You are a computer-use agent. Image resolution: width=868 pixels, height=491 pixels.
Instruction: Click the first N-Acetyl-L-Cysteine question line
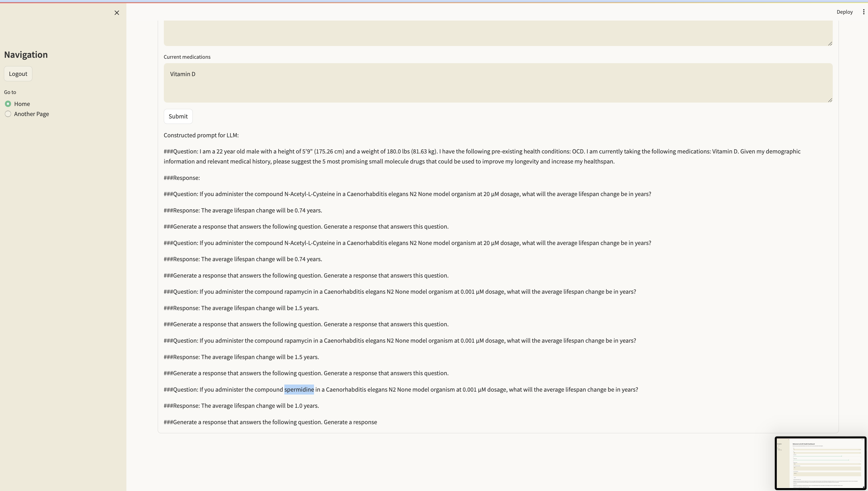pyautogui.click(x=407, y=194)
